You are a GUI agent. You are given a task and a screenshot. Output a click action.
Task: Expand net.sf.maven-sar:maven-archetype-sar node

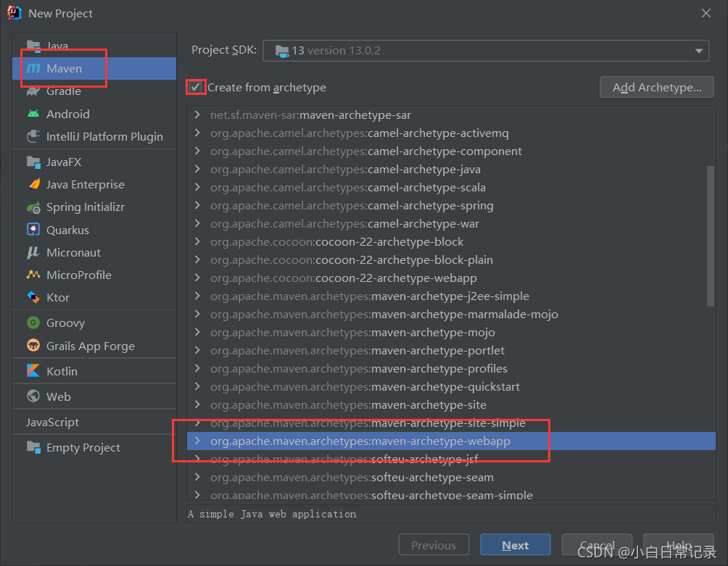[197, 115]
